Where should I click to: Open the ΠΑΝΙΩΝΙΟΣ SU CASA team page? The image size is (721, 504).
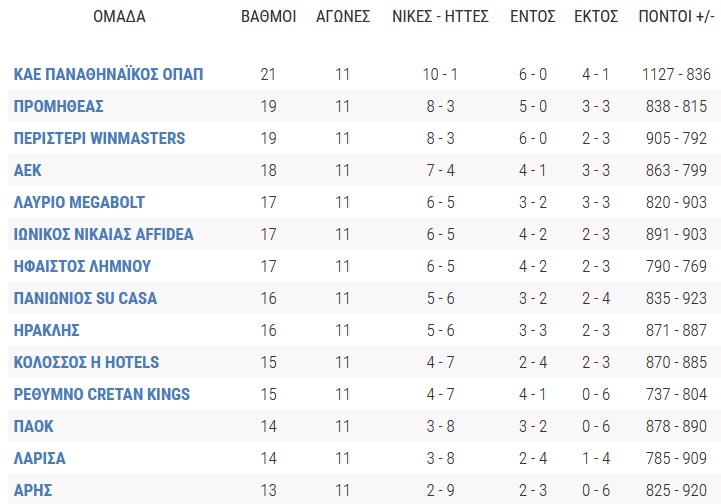tap(85, 298)
